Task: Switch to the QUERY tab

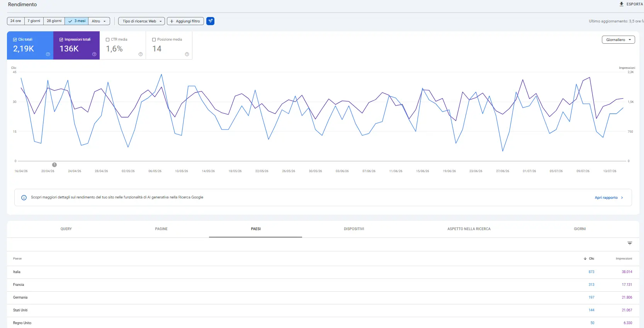Action: tap(66, 229)
